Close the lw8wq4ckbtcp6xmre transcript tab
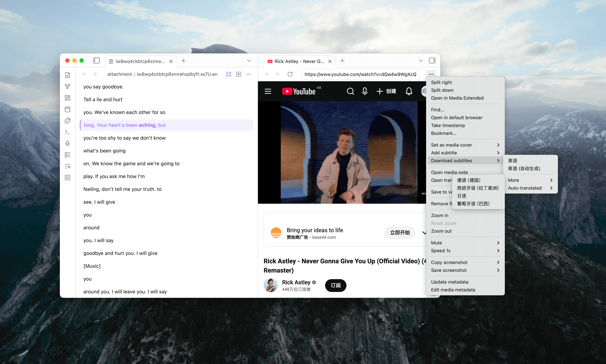The height and width of the screenshot is (364, 606). (171, 61)
